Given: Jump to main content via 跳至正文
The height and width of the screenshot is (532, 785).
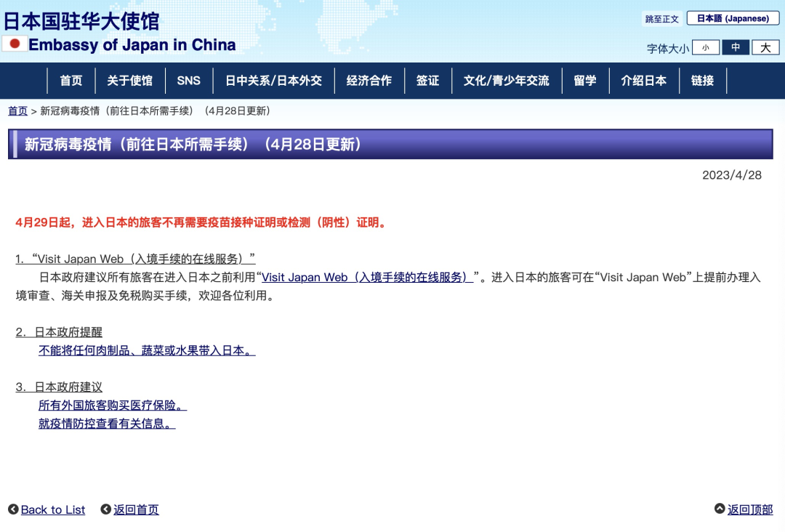Looking at the screenshot, I should 661,19.
